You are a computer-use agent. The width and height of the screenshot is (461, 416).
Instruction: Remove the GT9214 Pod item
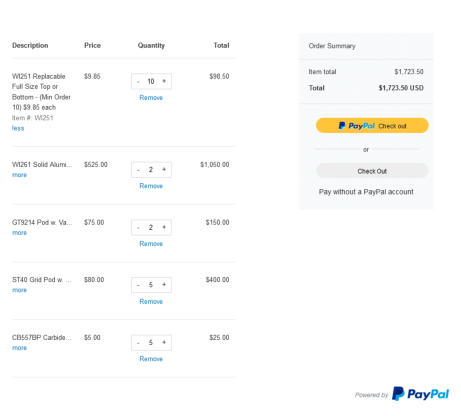tap(151, 244)
